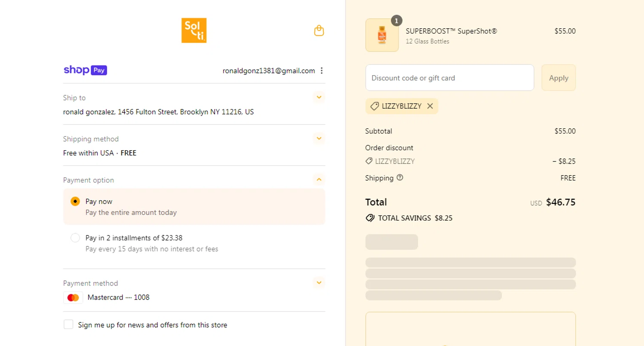Select the Pay now radio option
Image resolution: width=644 pixels, height=346 pixels.
coord(75,201)
